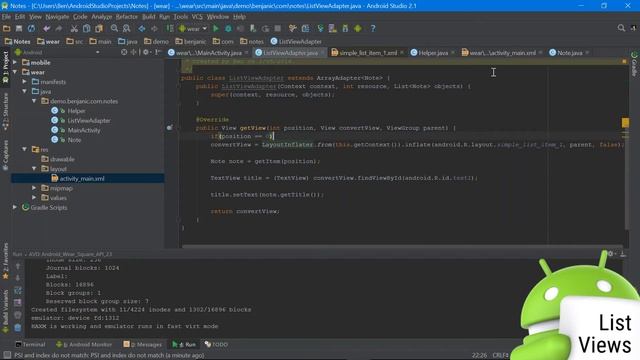
Task: Open the File menu
Action: (x=6, y=17)
